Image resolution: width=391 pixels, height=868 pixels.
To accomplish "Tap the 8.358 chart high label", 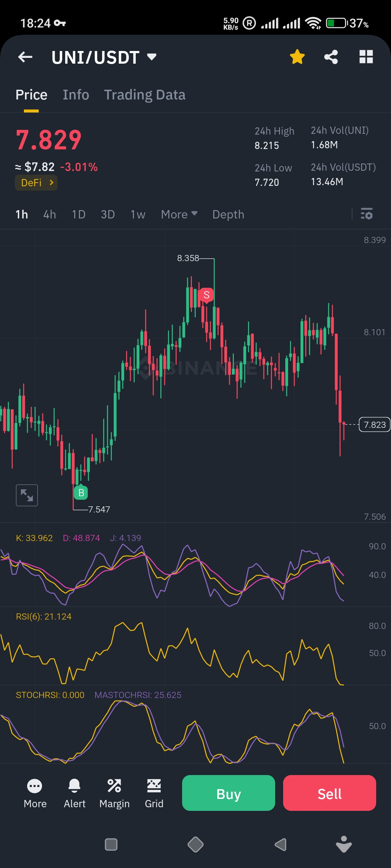I will [x=188, y=258].
